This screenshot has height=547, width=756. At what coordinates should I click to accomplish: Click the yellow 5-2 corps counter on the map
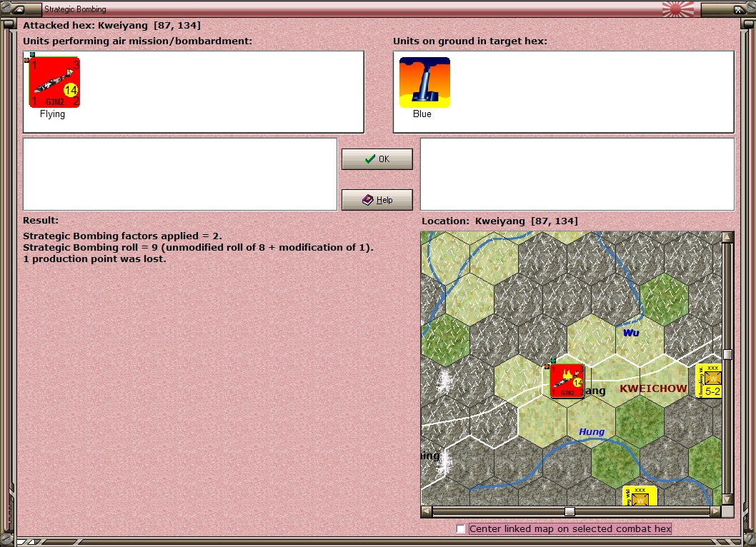tap(710, 381)
